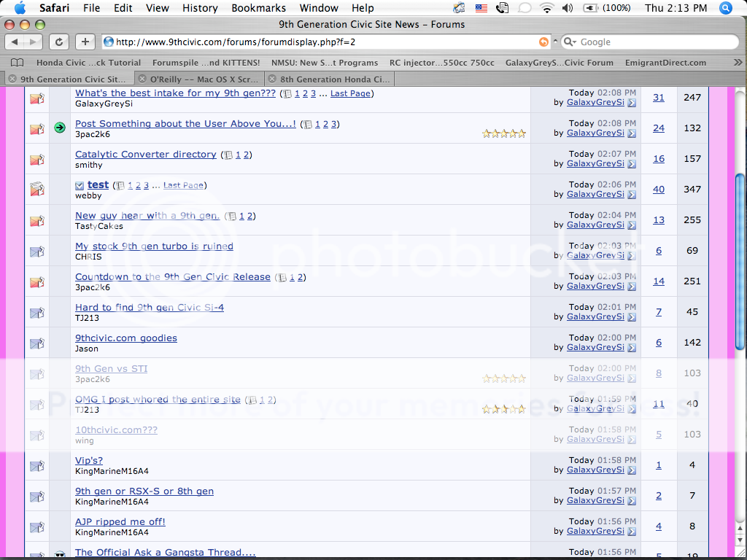Reload the page with the toolbar reload button
Screen dimensions: 747x560
click(x=59, y=42)
